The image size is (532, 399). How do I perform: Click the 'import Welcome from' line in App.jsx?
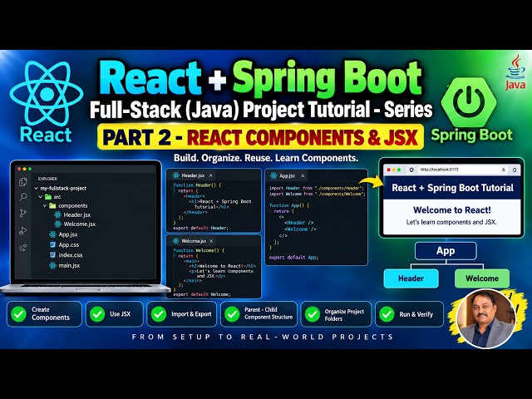pyautogui.click(x=318, y=194)
